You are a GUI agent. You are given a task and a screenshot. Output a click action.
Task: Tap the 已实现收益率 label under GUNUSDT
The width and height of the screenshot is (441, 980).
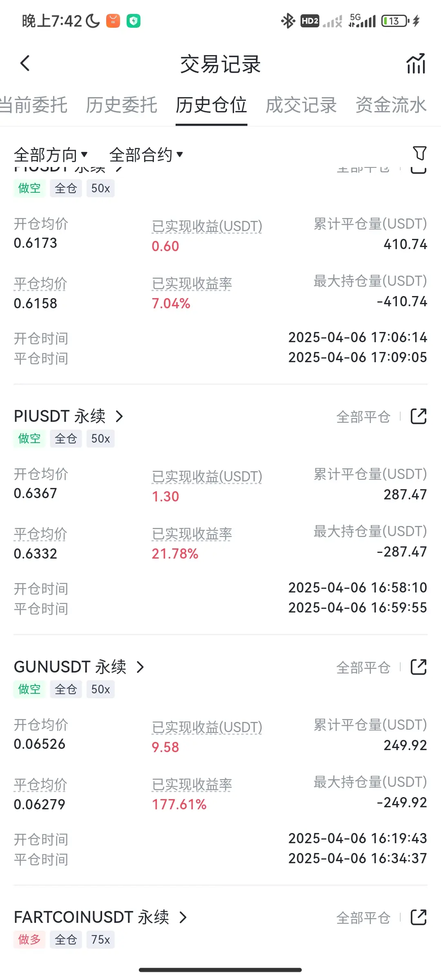tap(192, 784)
